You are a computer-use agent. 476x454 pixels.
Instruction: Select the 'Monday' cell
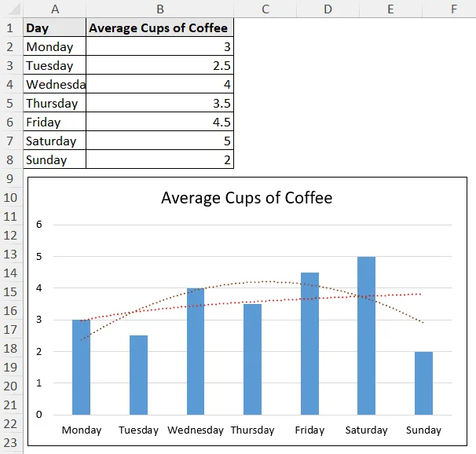click(x=55, y=47)
